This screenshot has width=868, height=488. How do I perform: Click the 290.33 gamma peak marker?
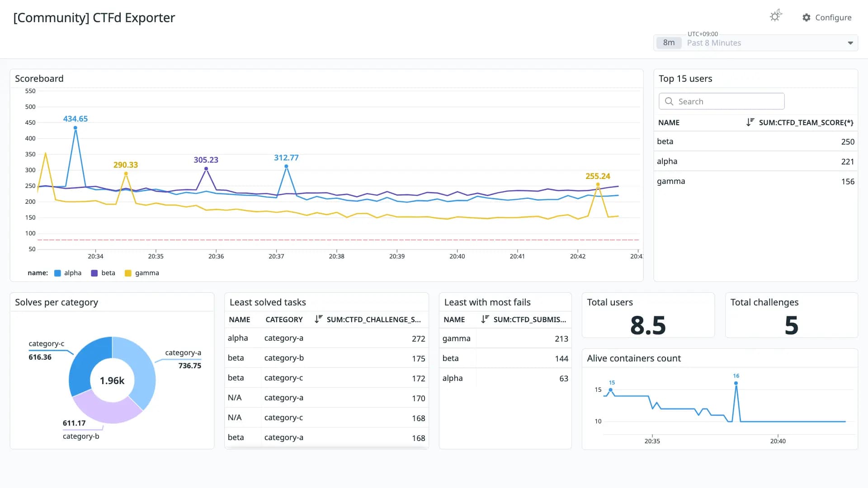click(x=126, y=174)
